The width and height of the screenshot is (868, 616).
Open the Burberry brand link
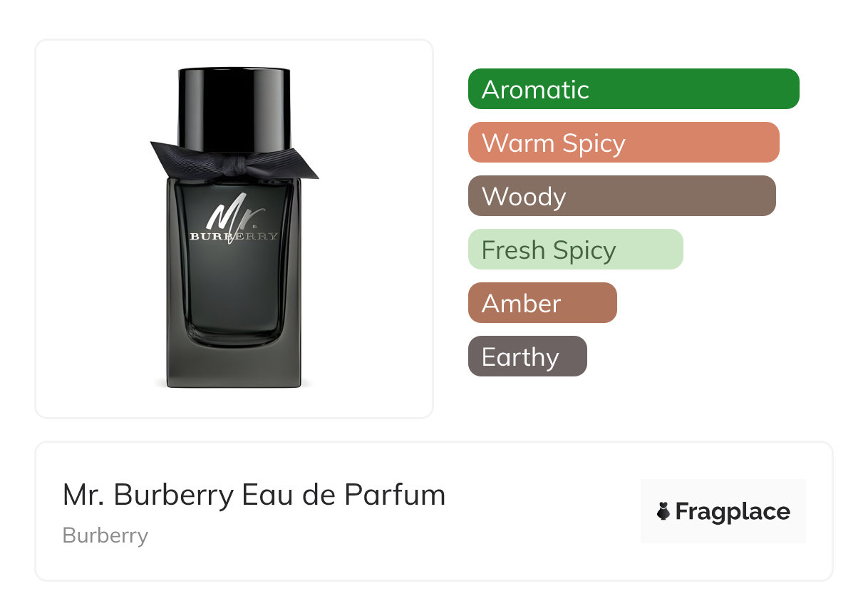(x=105, y=535)
